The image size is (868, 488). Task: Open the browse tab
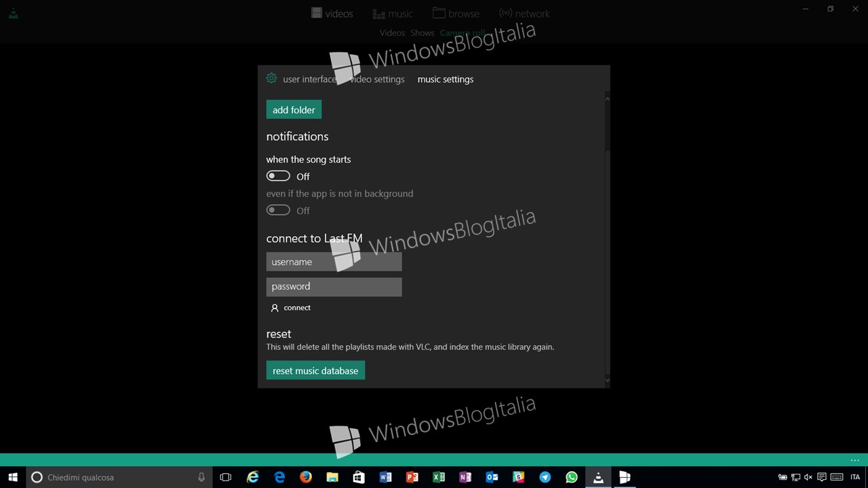click(x=456, y=14)
